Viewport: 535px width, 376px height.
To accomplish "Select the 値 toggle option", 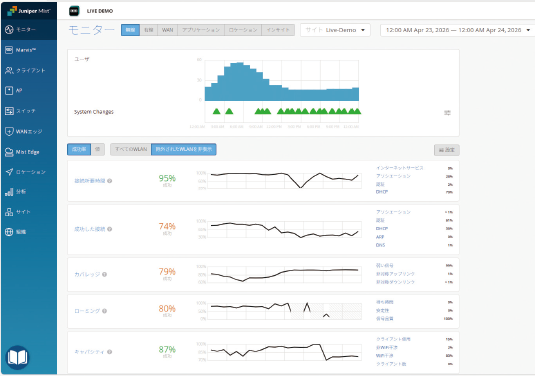I will [x=98, y=149].
